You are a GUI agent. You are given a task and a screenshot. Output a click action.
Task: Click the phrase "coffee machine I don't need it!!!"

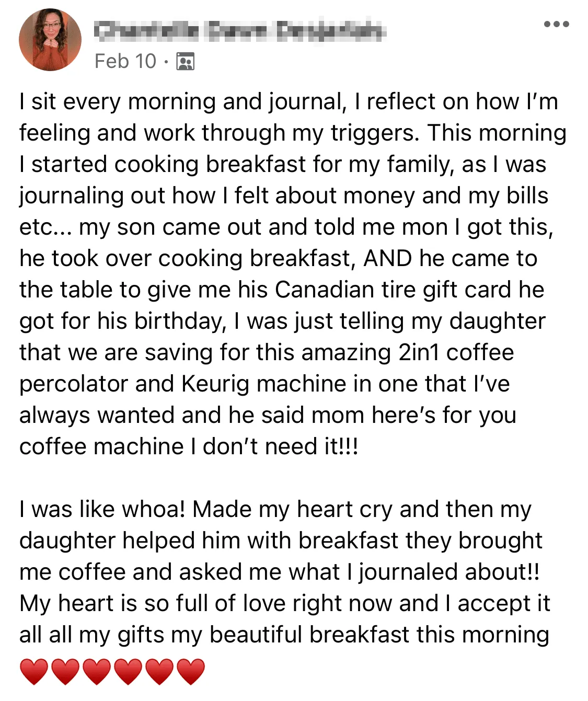[x=189, y=446]
